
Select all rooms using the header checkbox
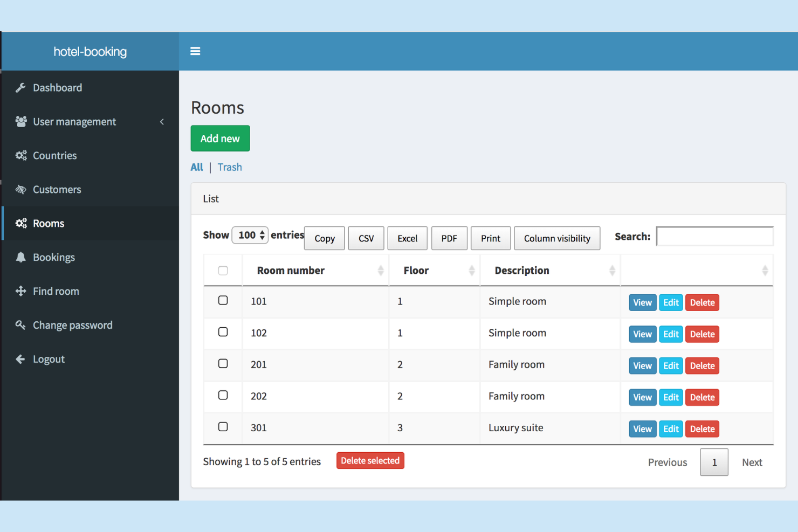click(x=223, y=270)
